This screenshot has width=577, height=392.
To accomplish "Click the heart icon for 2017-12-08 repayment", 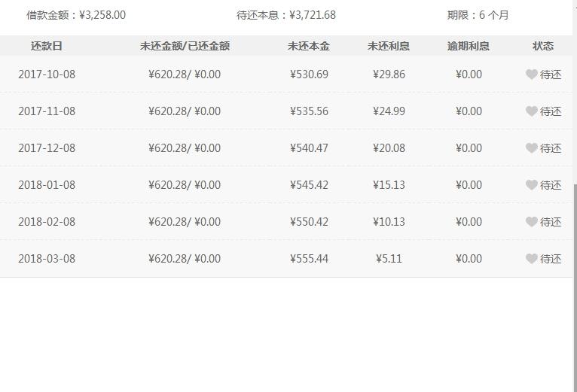I will [x=531, y=147].
